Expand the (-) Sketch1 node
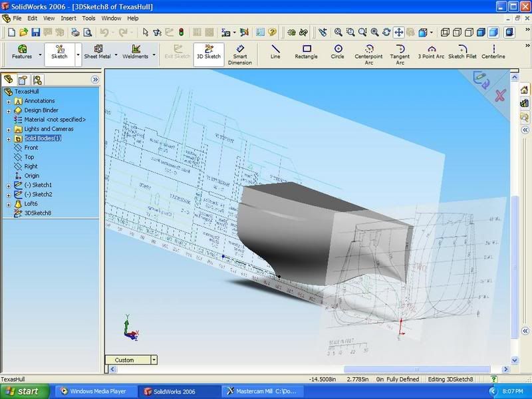Viewport: 532px width, 399px height. click(x=9, y=186)
